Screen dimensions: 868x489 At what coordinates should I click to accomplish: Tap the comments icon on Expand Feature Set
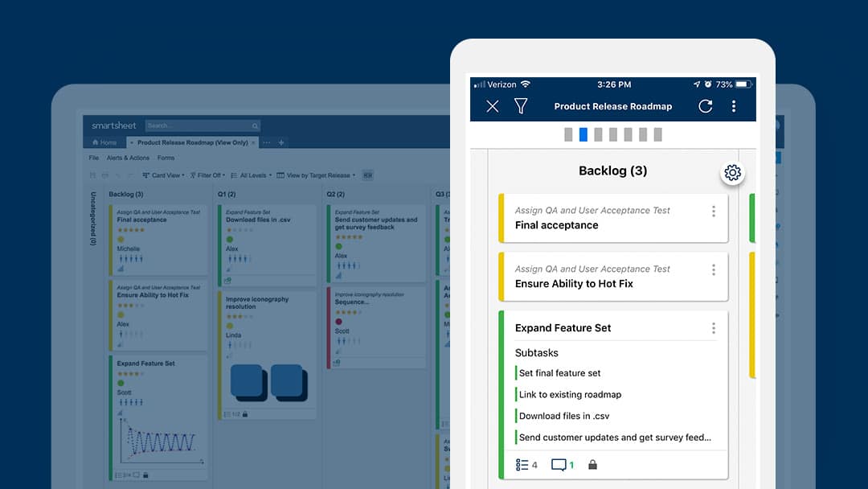(559, 465)
